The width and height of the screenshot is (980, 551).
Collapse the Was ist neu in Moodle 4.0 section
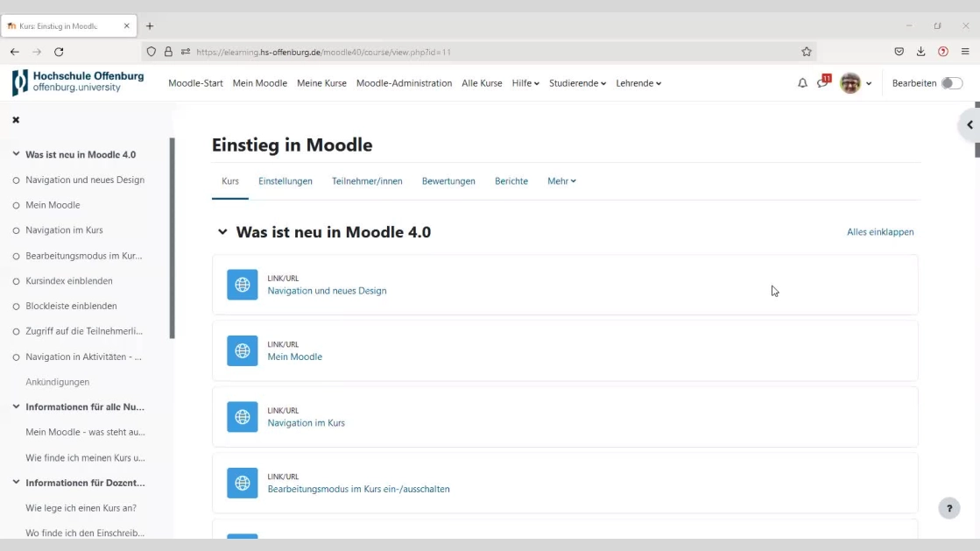(x=222, y=232)
